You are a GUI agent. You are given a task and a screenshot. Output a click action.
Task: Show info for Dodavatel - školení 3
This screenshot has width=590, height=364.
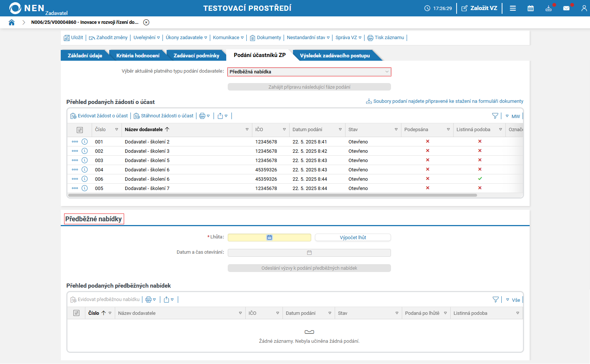coord(85,151)
